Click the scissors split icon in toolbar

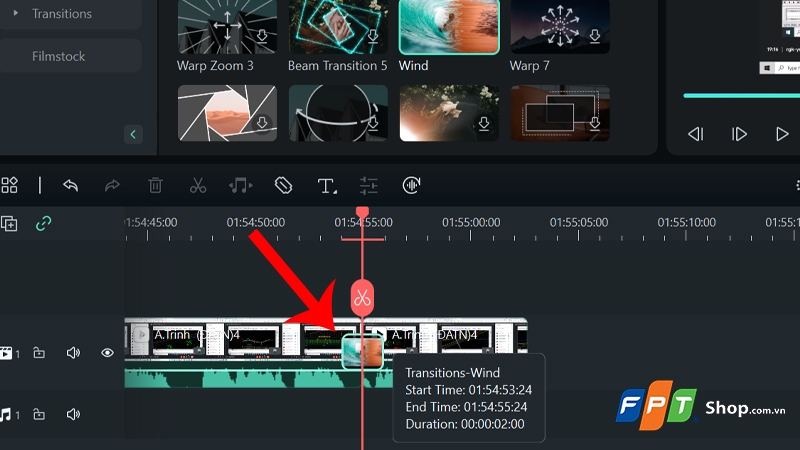point(198,185)
